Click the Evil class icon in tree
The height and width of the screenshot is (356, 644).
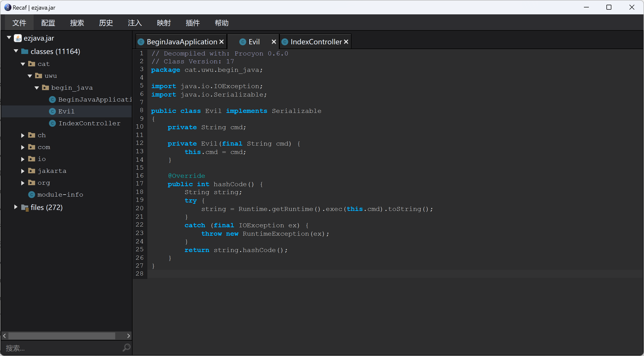click(52, 111)
